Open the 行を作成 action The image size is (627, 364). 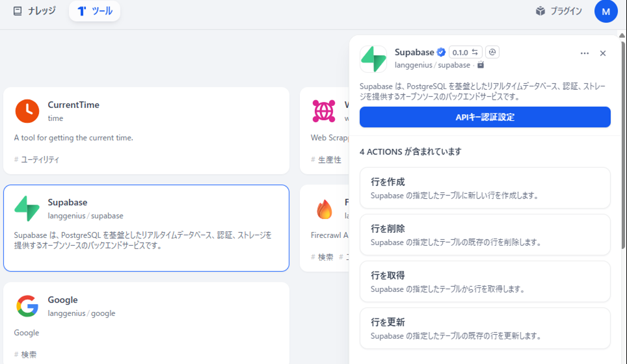point(485,188)
